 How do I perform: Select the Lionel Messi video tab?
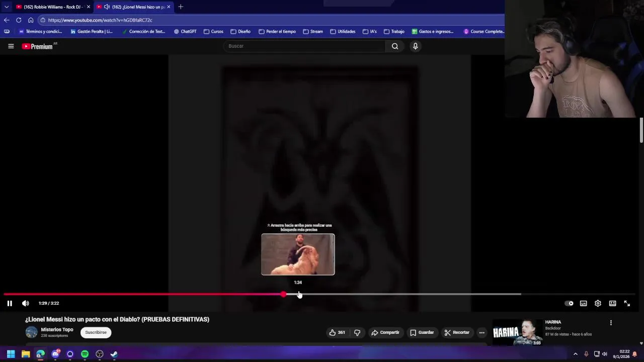coord(134,7)
